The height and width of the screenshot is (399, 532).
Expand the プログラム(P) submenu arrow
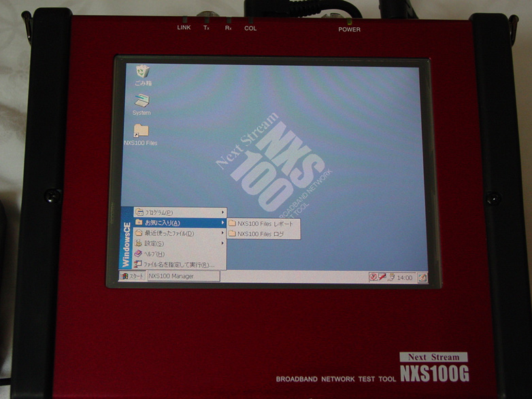pyautogui.click(x=222, y=213)
